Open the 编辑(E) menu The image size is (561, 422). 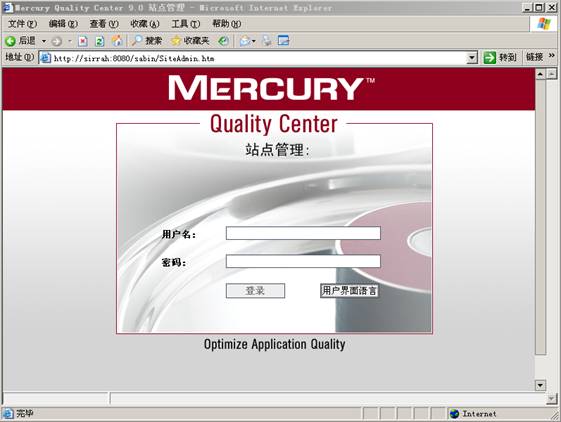coord(63,24)
